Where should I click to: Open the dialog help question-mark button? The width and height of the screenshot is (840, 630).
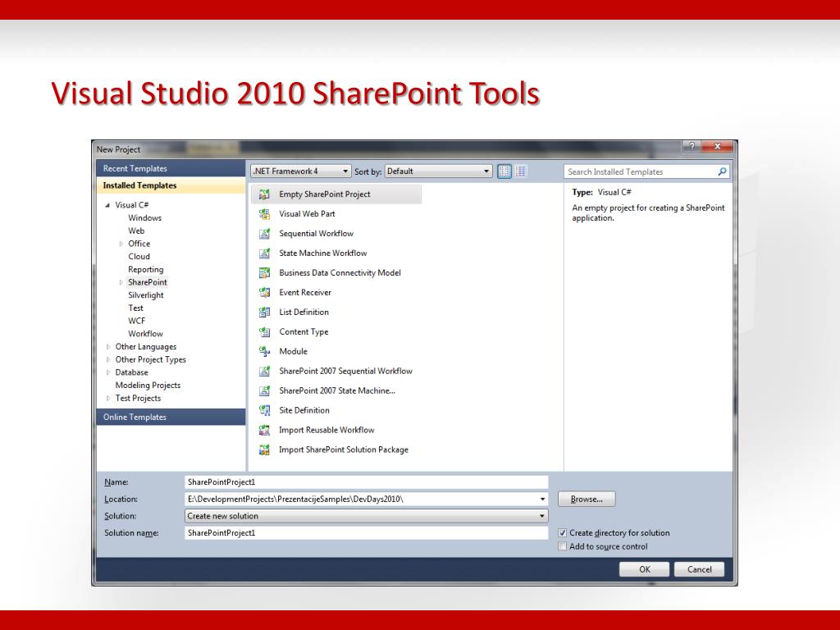pos(692,146)
